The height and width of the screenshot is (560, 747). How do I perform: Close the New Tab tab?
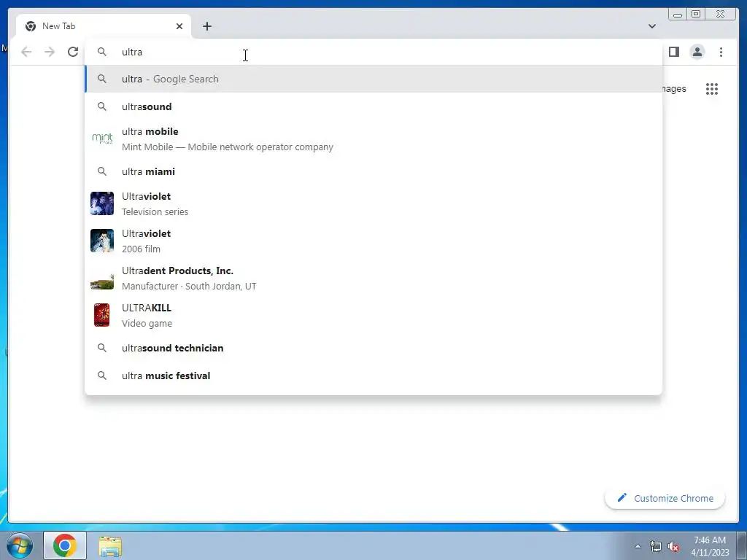(x=179, y=26)
